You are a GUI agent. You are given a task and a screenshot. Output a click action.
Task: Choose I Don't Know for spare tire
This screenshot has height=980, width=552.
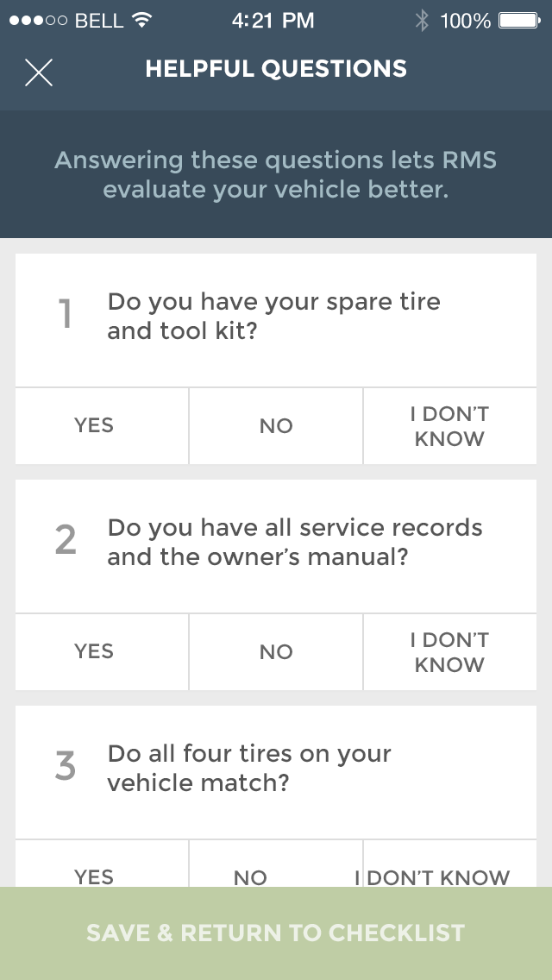tap(449, 425)
